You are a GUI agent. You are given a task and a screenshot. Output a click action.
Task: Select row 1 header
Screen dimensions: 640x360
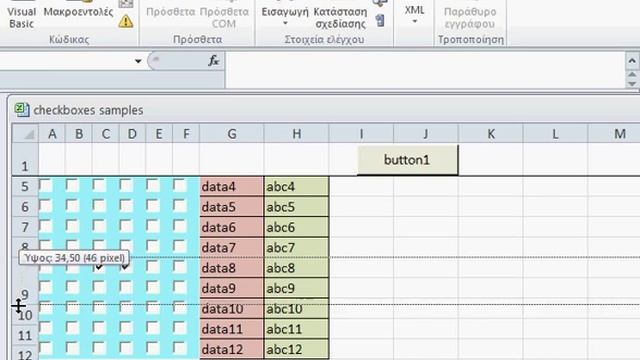(25, 159)
